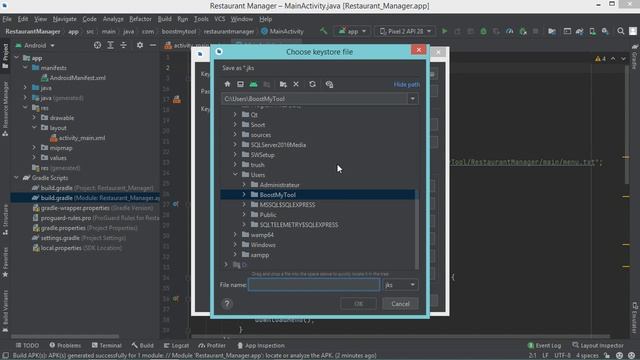
Task: Expand the xampp folder
Action: pos(235,255)
